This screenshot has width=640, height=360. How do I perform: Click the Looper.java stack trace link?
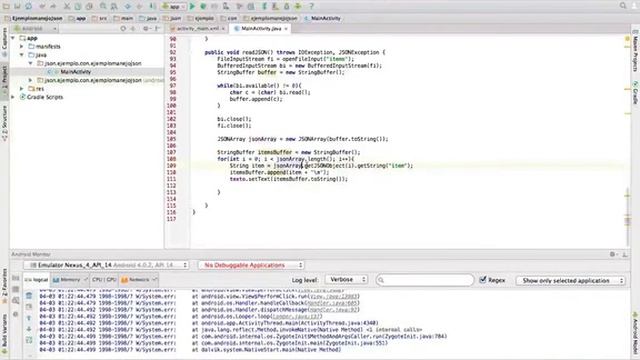pyautogui.click(x=296, y=316)
